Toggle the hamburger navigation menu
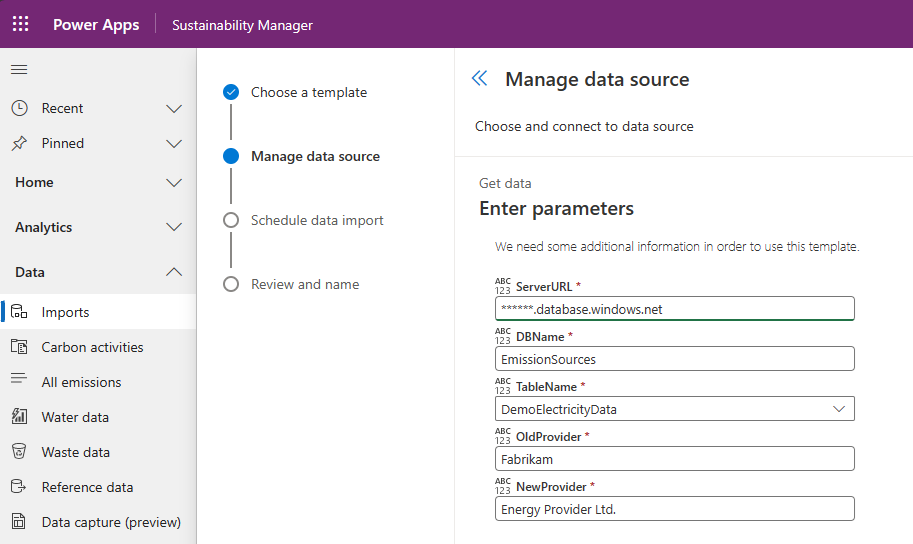913x544 pixels. point(19,70)
